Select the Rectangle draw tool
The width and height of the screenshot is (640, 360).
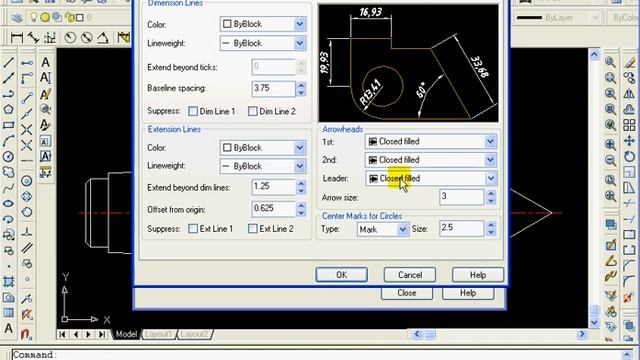(x=8, y=125)
